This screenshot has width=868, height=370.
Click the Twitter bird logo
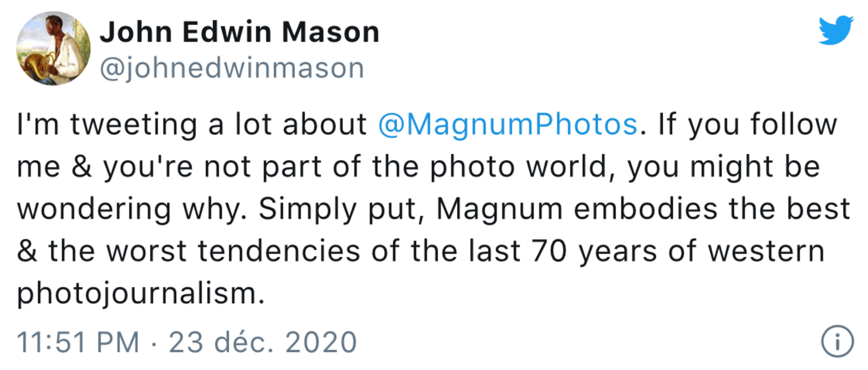pos(836,30)
